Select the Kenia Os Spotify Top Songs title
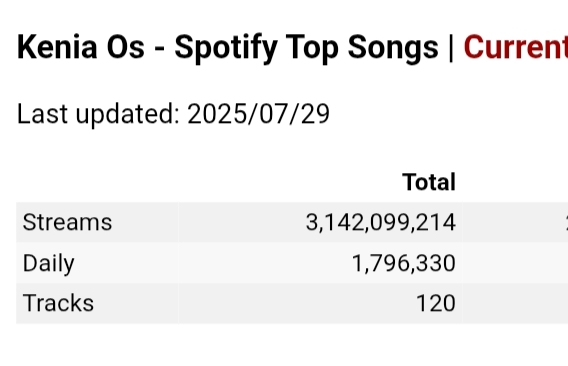 coord(228,48)
